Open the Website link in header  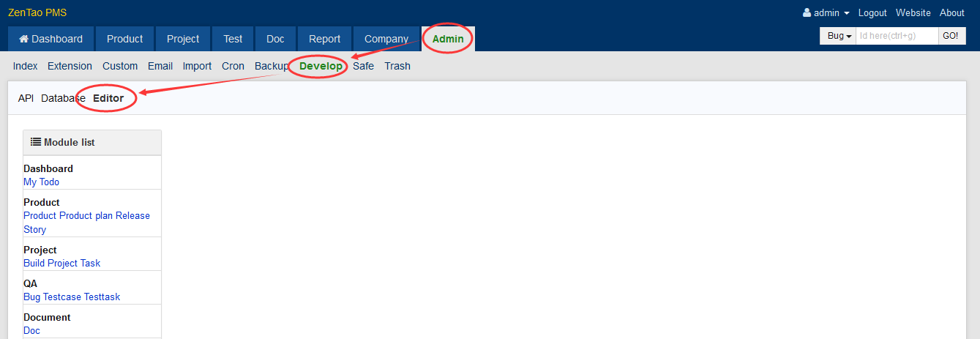(913, 12)
